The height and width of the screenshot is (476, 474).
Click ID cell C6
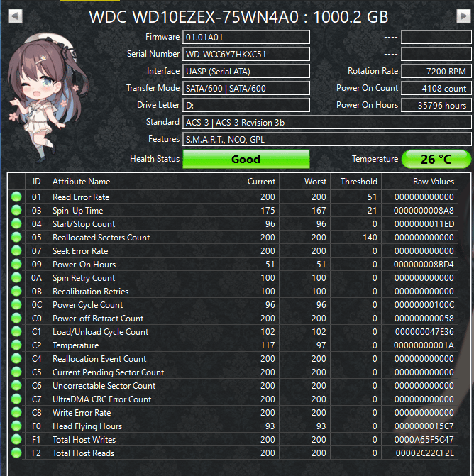pyautogui.click(x=36, y=385)
